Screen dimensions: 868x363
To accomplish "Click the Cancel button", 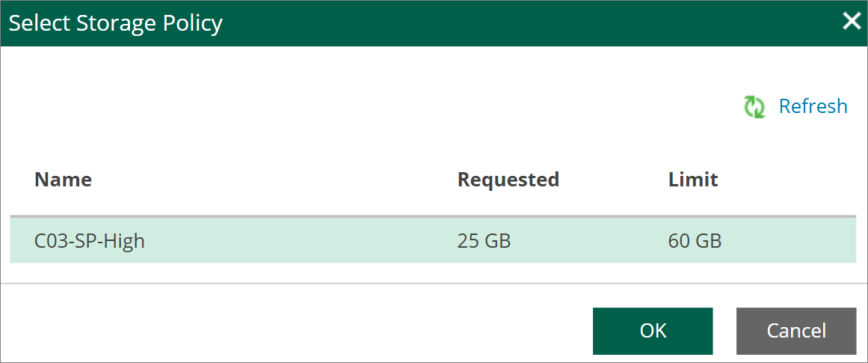I will pyautogui.click(x=796, y=331).
